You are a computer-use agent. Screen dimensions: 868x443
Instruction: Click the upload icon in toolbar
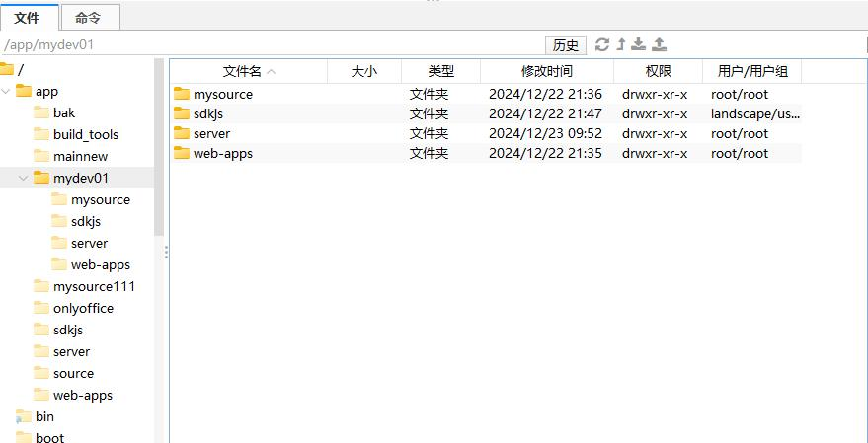[659, 44]
